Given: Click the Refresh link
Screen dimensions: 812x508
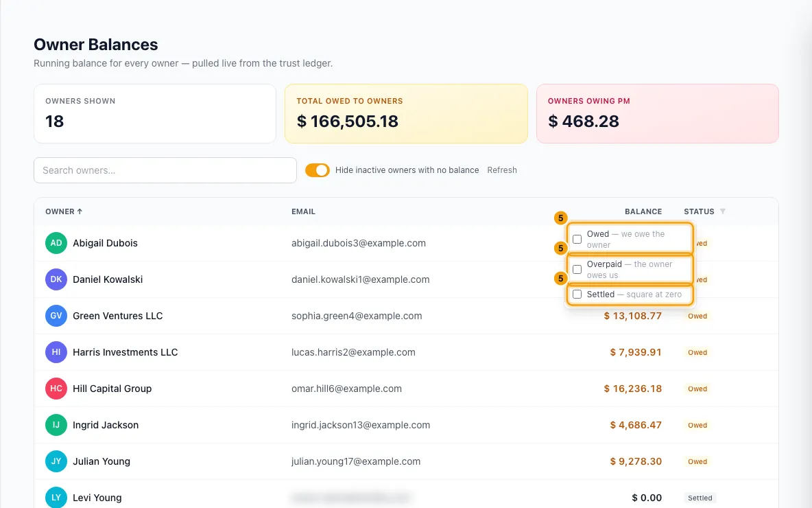Looking at the screenshot, I should coord(502,170).
